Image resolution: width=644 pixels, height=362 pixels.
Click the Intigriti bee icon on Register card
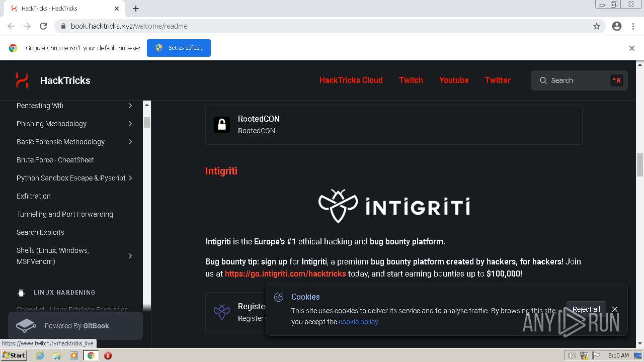pyautogui.click(x=222, y=312)
